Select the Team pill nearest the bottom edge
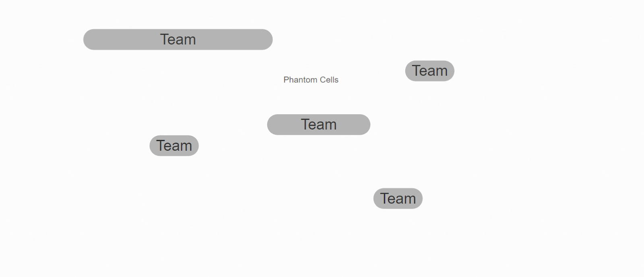Image resolution: width=644 pixels, height=277 pixels. [x=398, y=199]
